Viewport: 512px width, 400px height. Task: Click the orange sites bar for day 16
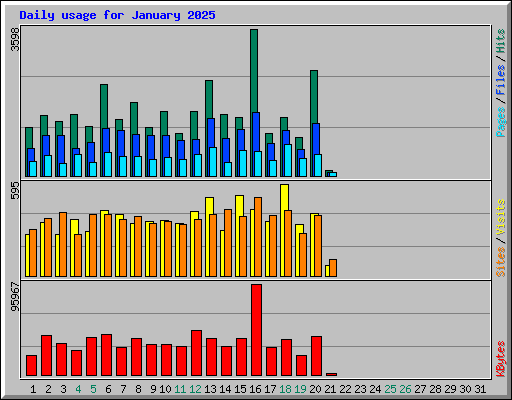coord(258,237)
